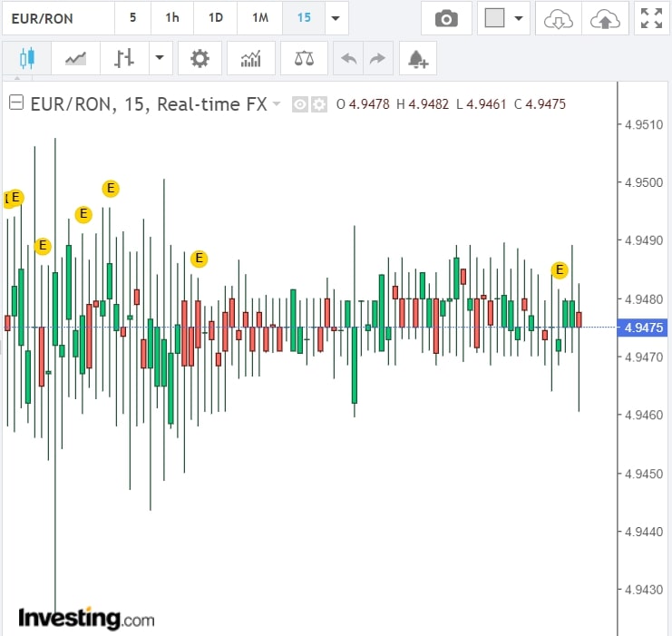Toggle fullscreen mode for the chart
672x636 pixels.
(650, 18)
